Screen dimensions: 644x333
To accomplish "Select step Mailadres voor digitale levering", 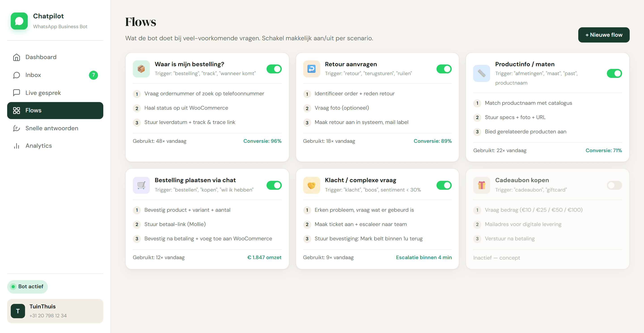I will pyautogui.click(x=523, y=224).
